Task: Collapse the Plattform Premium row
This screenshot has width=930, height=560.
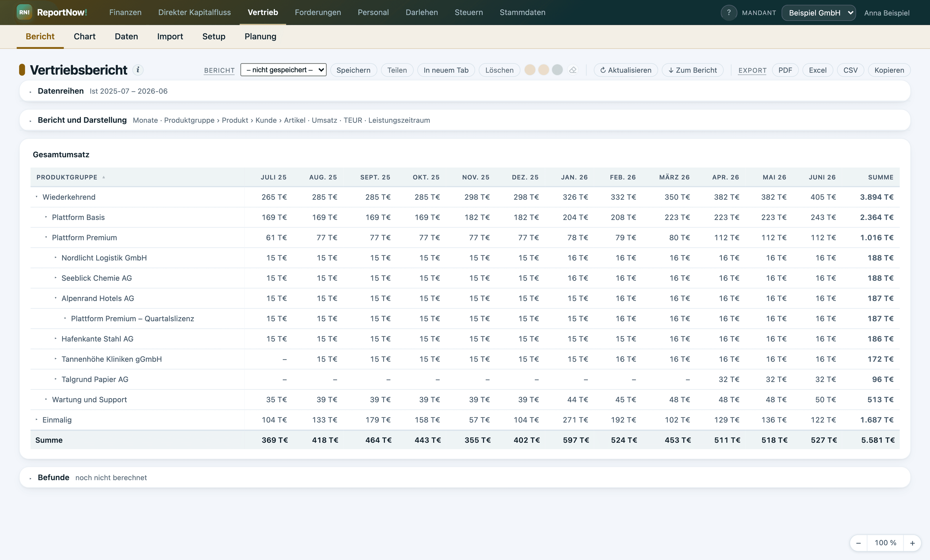Action: [46, 238]
